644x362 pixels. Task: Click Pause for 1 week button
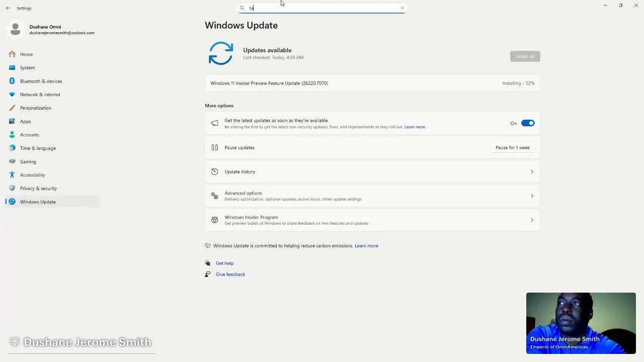pyautogui.click(x=512, y=147)
